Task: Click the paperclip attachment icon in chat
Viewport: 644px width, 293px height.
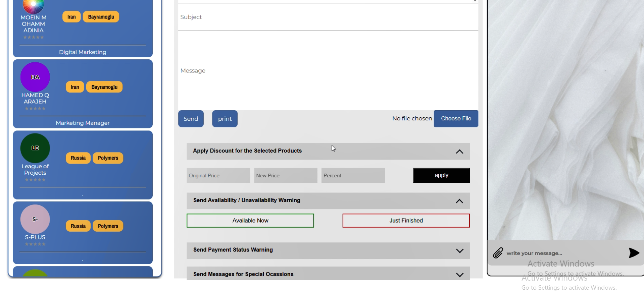Action: click(x=498, y=253)
